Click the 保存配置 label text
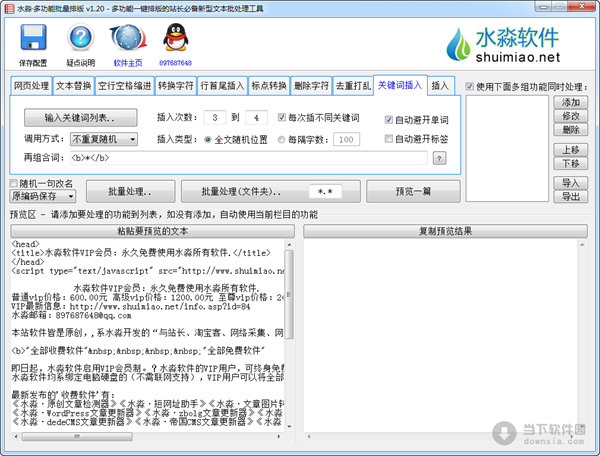The width and height of the screenshot is (600, 456). click(x=33, y=63)
